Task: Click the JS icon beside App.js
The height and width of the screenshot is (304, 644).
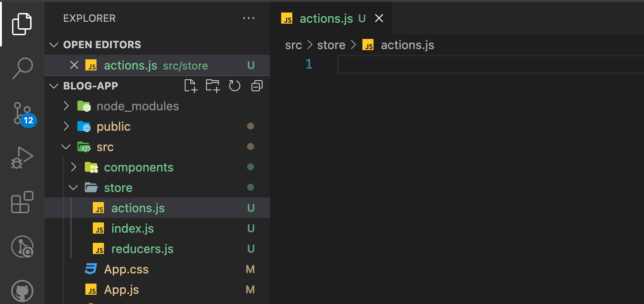Action: [91, 290]
